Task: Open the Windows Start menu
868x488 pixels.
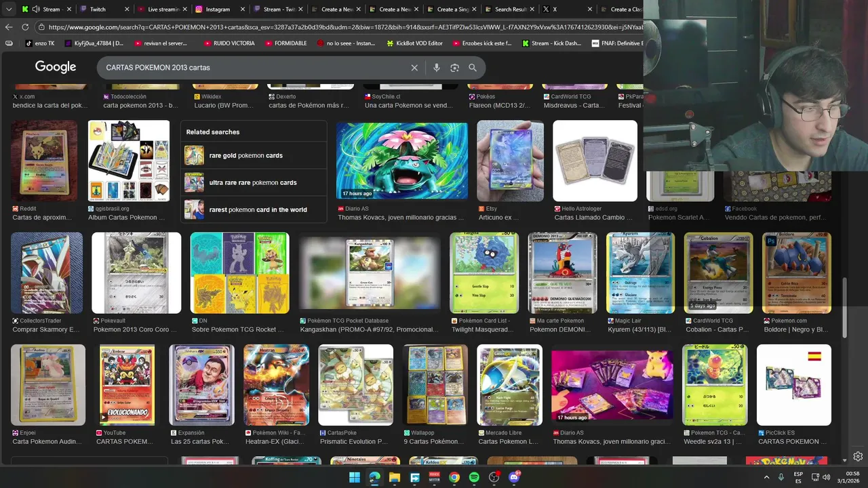Action: coord(355,477)
